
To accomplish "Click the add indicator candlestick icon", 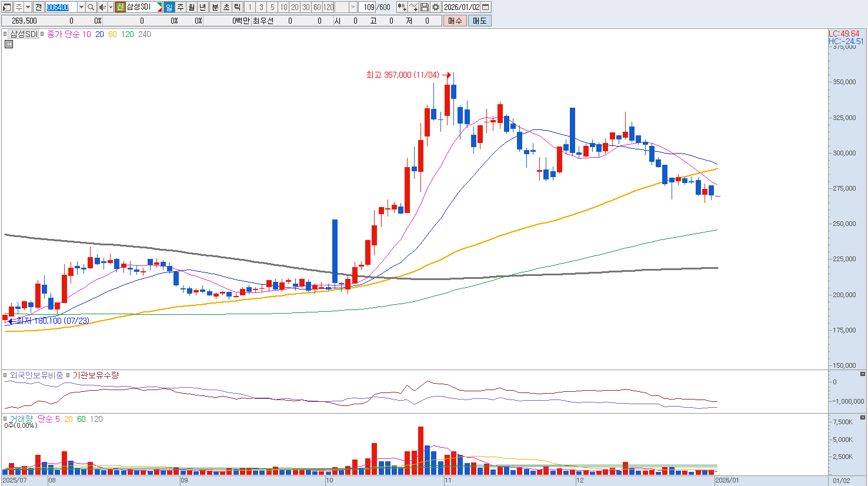I will point(402,7).
